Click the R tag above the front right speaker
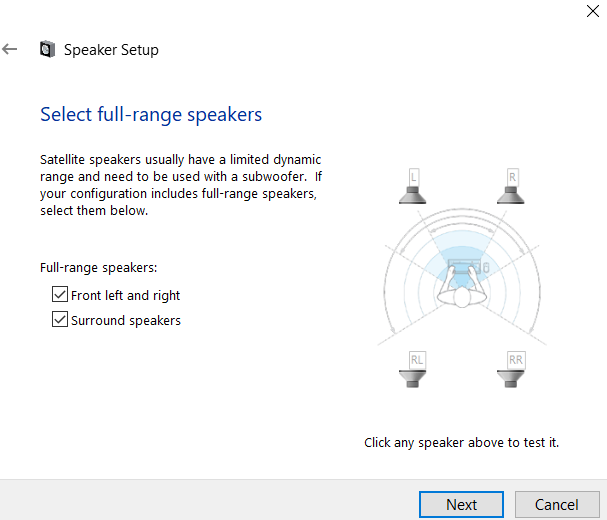Screen dimensions: 607x520 point(513,177)
